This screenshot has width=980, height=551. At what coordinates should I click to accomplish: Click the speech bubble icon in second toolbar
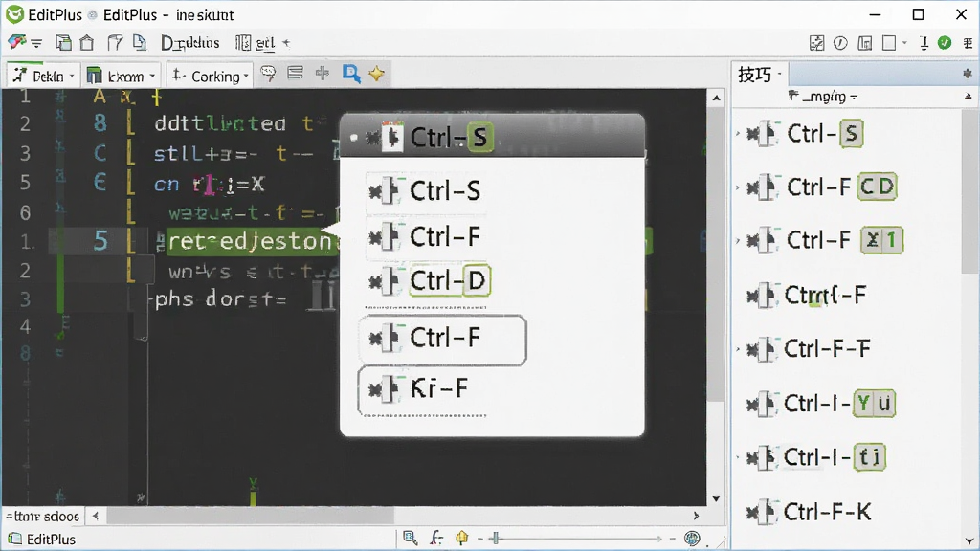pos(268,74)
